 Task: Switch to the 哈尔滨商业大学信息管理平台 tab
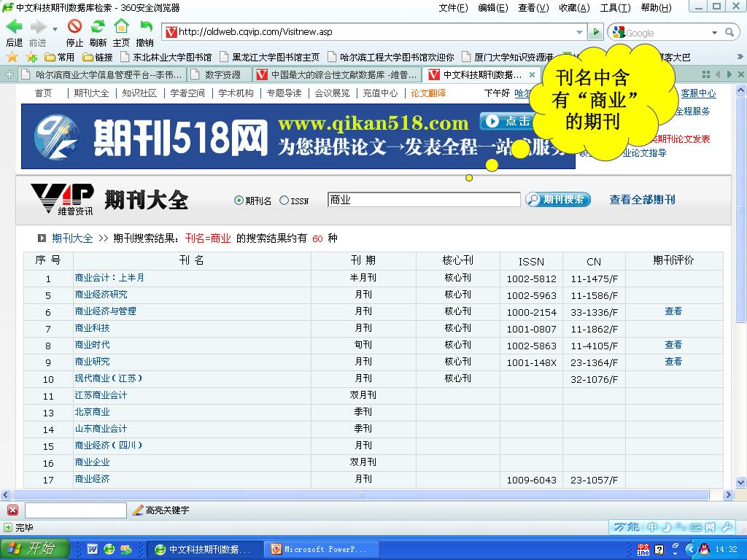102,75
